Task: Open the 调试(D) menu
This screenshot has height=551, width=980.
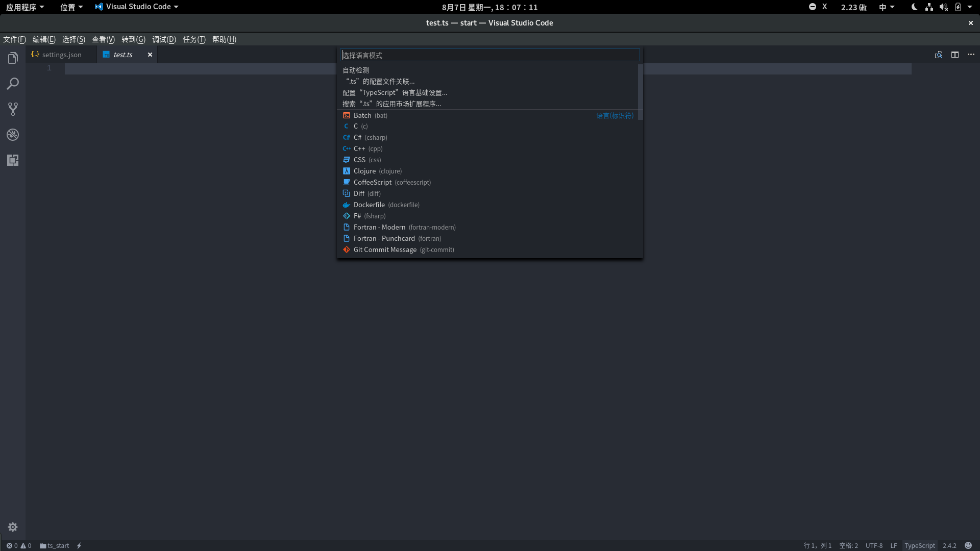Action: [164, 39]
